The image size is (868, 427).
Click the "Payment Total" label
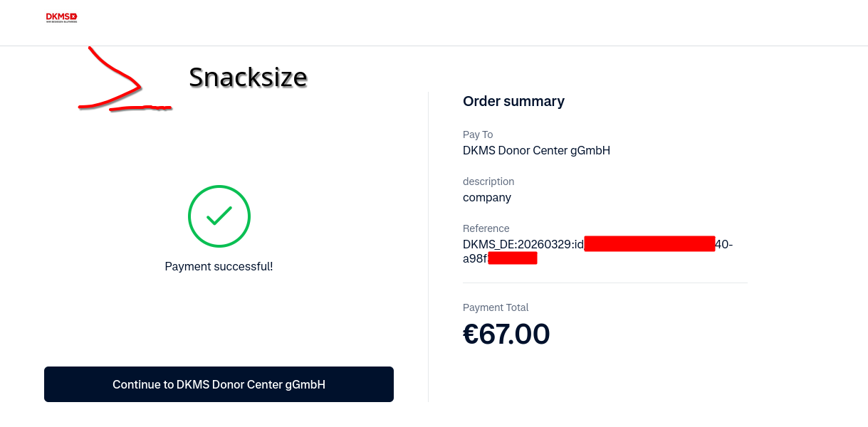tap(496, 307)
